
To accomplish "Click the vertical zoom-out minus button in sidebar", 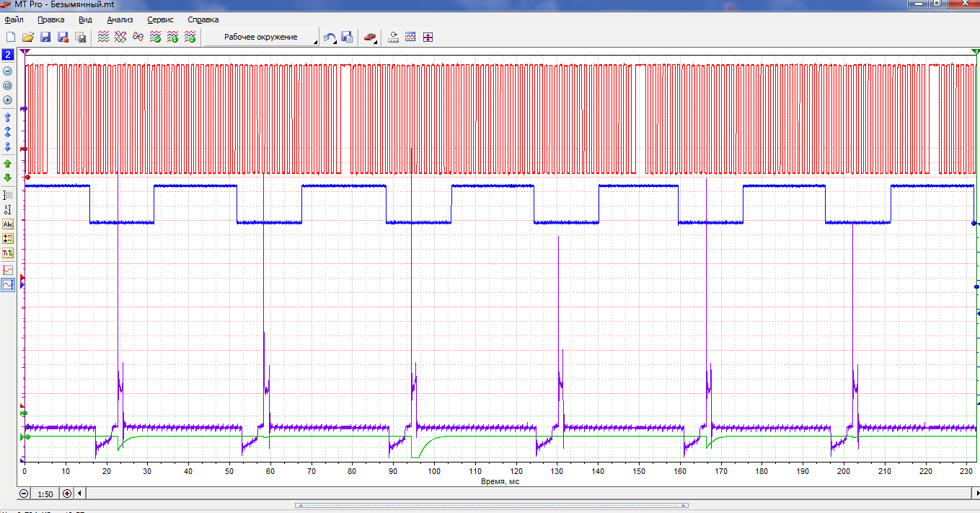I will pos(8,71).
